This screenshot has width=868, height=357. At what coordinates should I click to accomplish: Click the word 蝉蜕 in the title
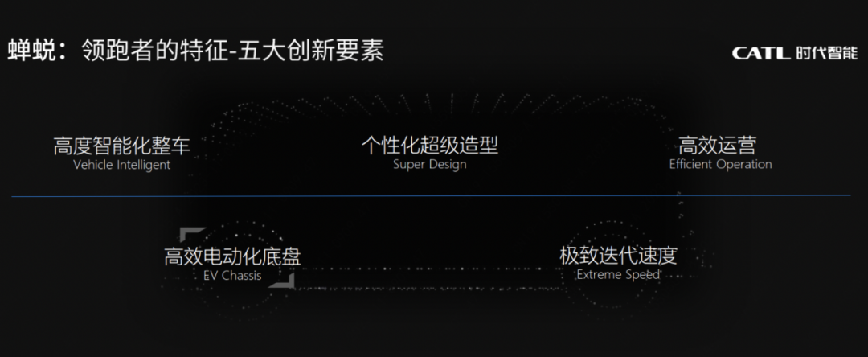(x=31, y=51)
